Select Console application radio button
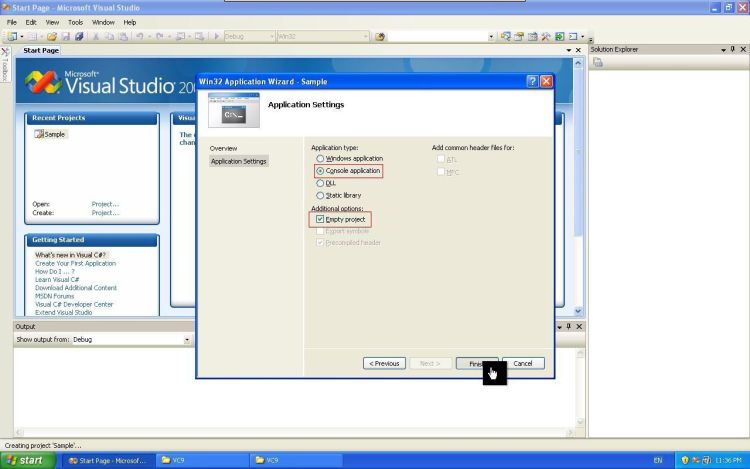The height and width of the screenshot is (469, 750). 320,171
